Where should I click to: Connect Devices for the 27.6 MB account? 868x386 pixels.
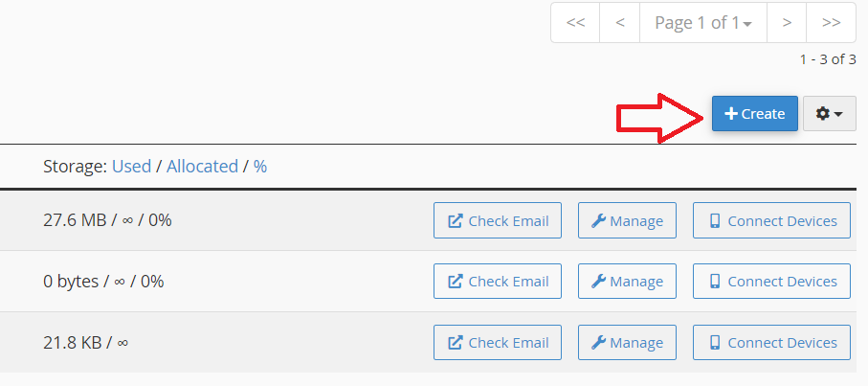pos(771,221)
